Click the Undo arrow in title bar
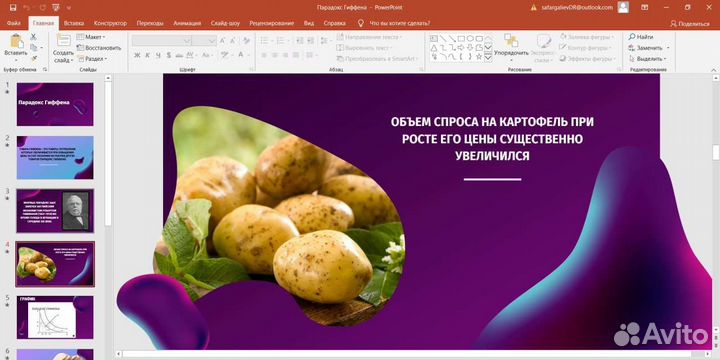Image resolution: width=720 pixels, height=360 pixels. pos(26,7)
